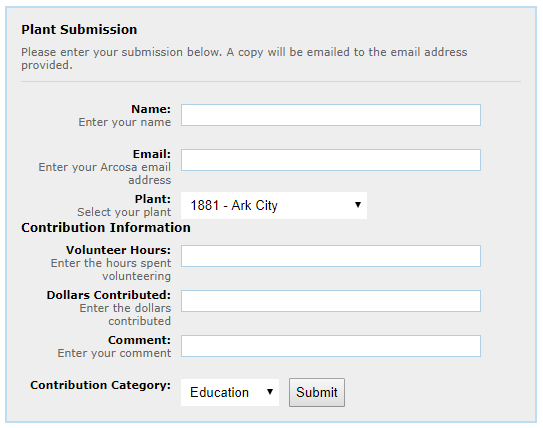
Task: Click the Education dropdown arrow
Action: [270, 392]
